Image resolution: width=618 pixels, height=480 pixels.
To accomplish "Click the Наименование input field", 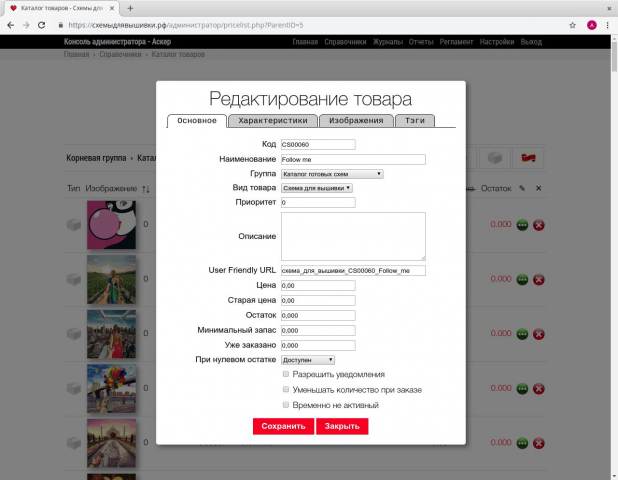I will pyautogui.click(x=353, y=159).
